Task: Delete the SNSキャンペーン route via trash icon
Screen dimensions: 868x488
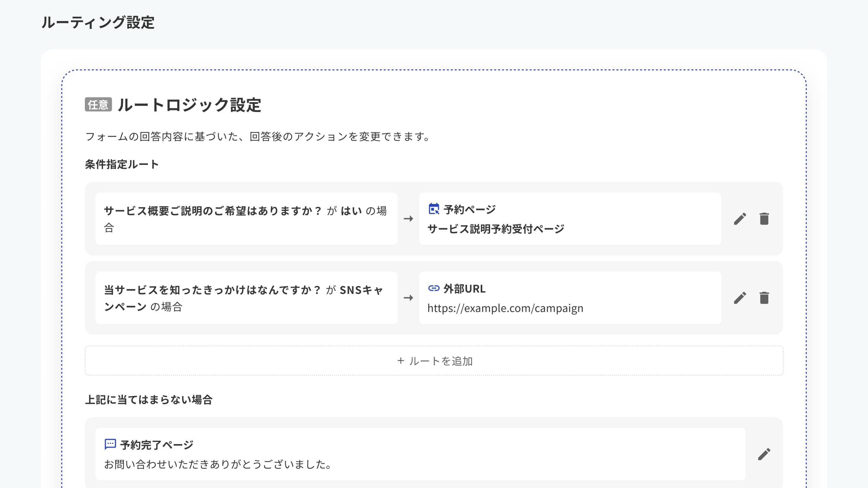Action: click(x=764, y=298)
